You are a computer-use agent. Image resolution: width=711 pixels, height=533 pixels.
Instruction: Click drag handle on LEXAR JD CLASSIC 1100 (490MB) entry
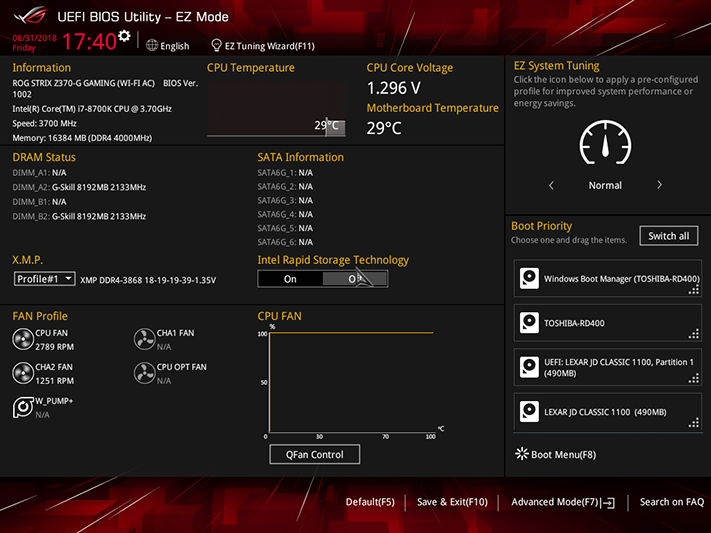pyautogui.click(x=694, y=423)
